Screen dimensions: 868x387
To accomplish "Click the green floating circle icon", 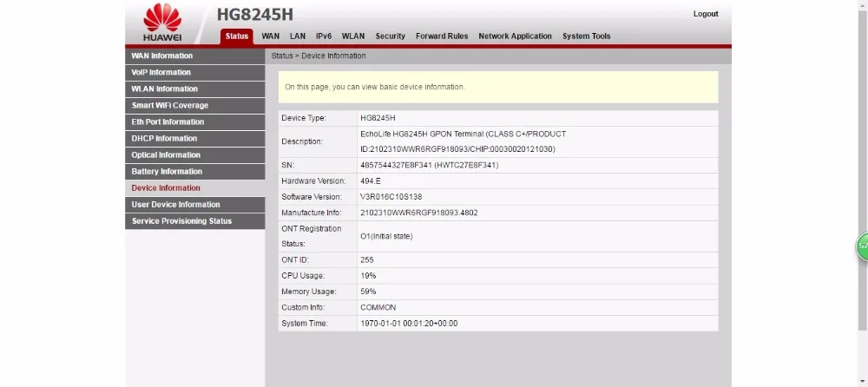I will [863, 246].
